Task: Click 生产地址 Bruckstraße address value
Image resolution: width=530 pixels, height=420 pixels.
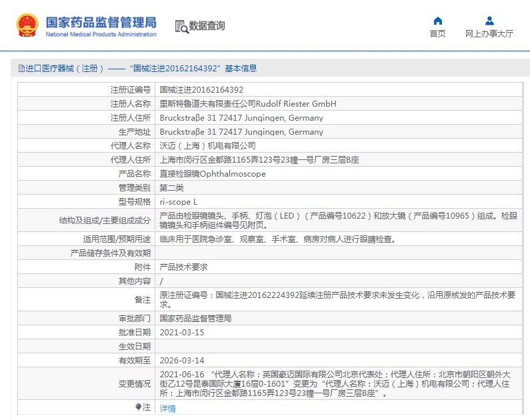Action: coord(241,132)
